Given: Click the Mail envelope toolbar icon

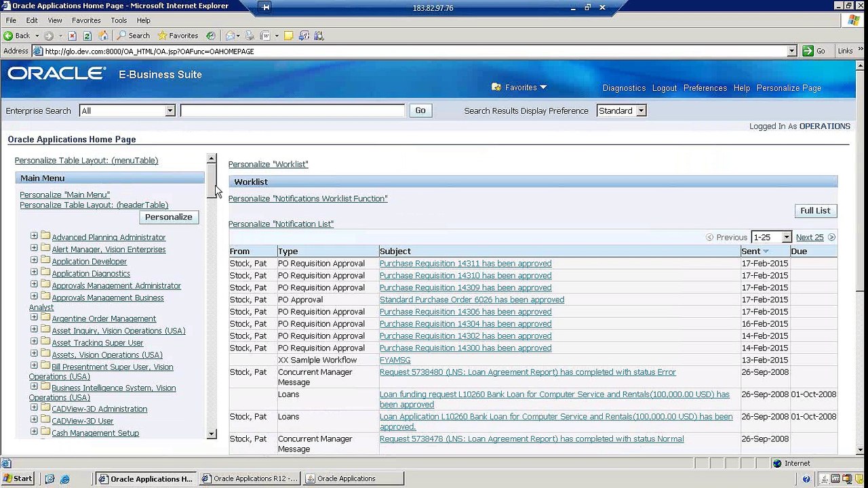Looking at the screenshot, I should pyautogui.click(x=231, y=35).
